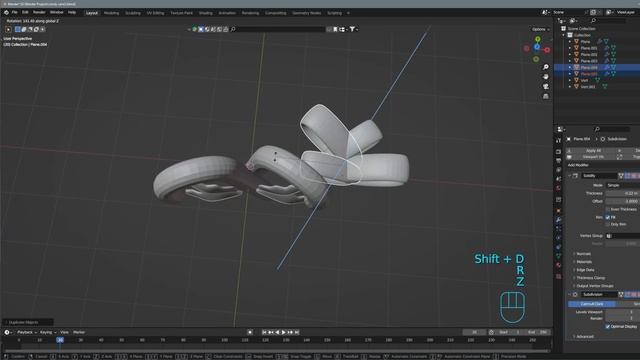
Task: Open the Object properties tab icon
Action: tap(558, 211)
